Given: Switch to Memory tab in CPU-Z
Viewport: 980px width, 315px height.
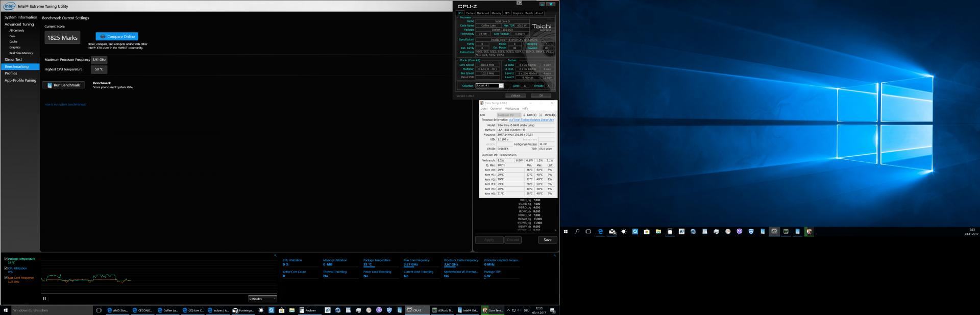Looking at the screenshot, I should point(496,13).
